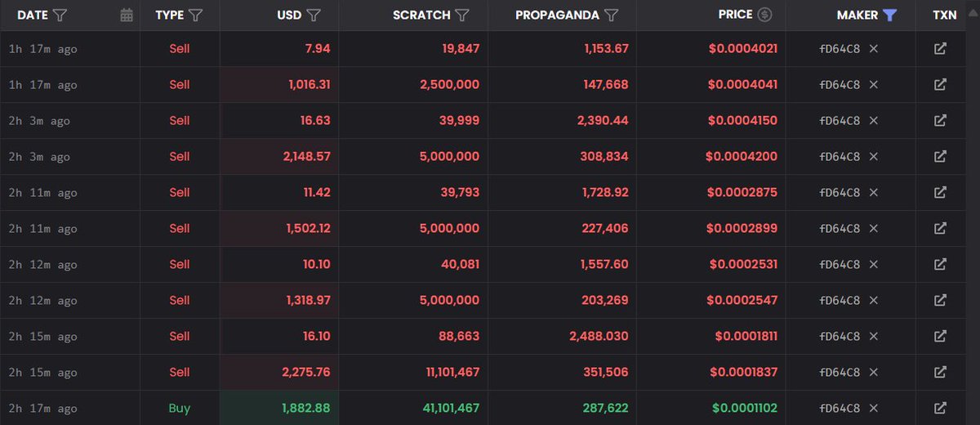The width and height of the screenshot is (980, 425).
Task: Click SCRATCH amount 40,081
Action: [461, 265]
